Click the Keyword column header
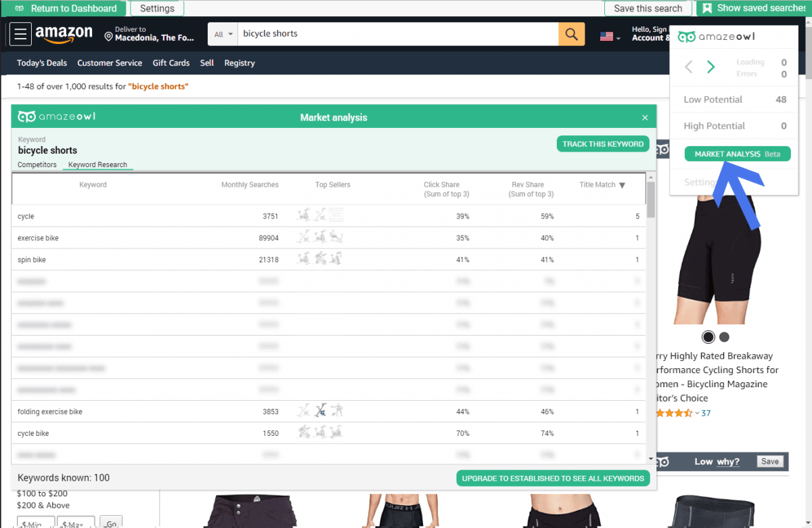 click(x=93, y=185)
